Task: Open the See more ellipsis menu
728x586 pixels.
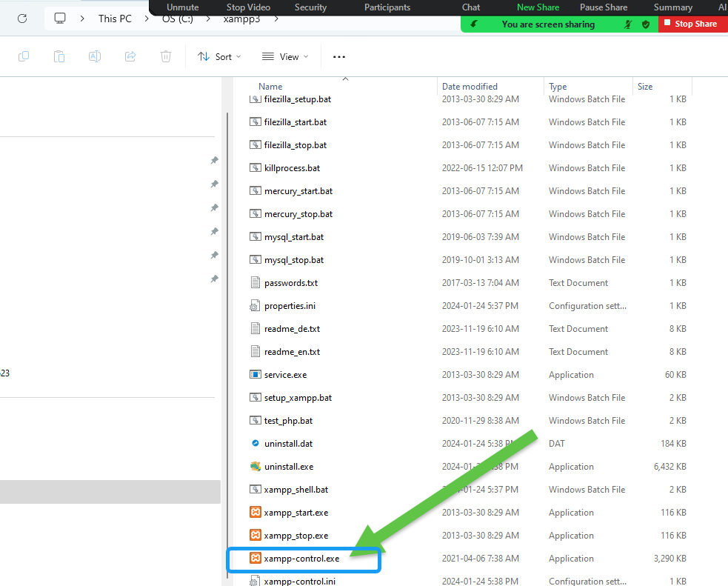Action: 339,56
